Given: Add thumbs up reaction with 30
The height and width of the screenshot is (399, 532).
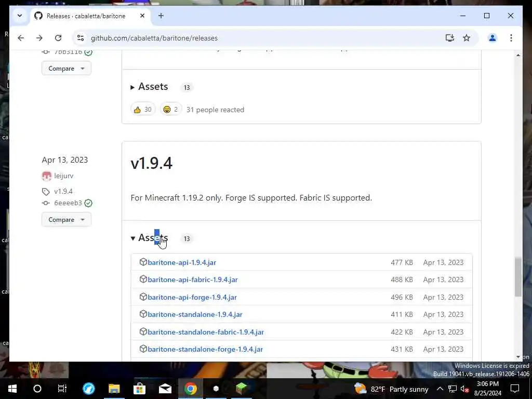Looking at the screenshot, I should [x=143, y=109].
